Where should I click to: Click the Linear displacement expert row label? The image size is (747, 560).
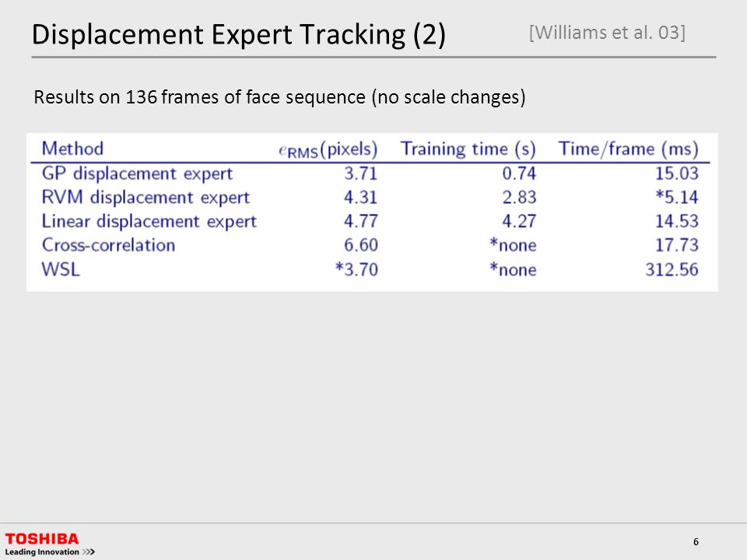click(x=149, y=222)
